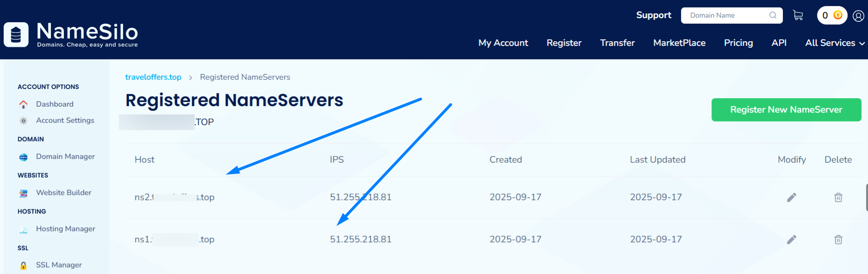Click the Hosting Manager icon
The image size is (868, 274).
(23, 229)
